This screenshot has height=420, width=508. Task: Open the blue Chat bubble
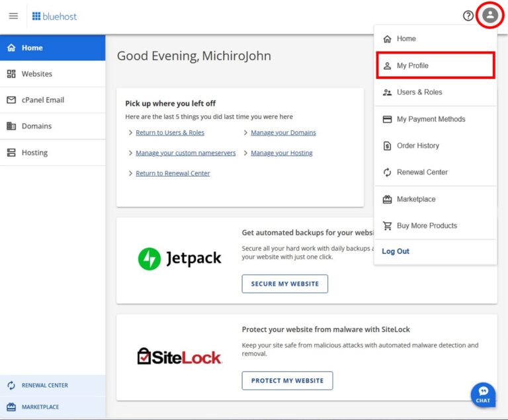tap(483, 395)
